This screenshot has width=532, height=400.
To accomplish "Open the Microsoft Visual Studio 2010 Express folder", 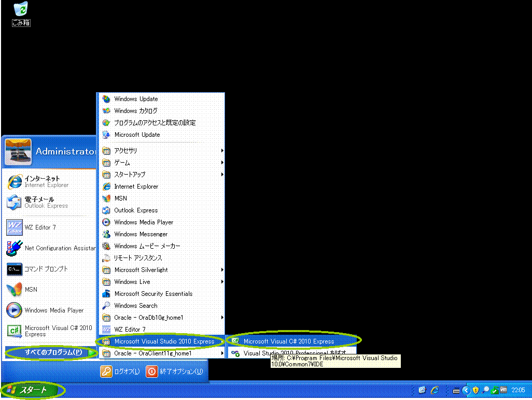I will [x=163, y=341].
